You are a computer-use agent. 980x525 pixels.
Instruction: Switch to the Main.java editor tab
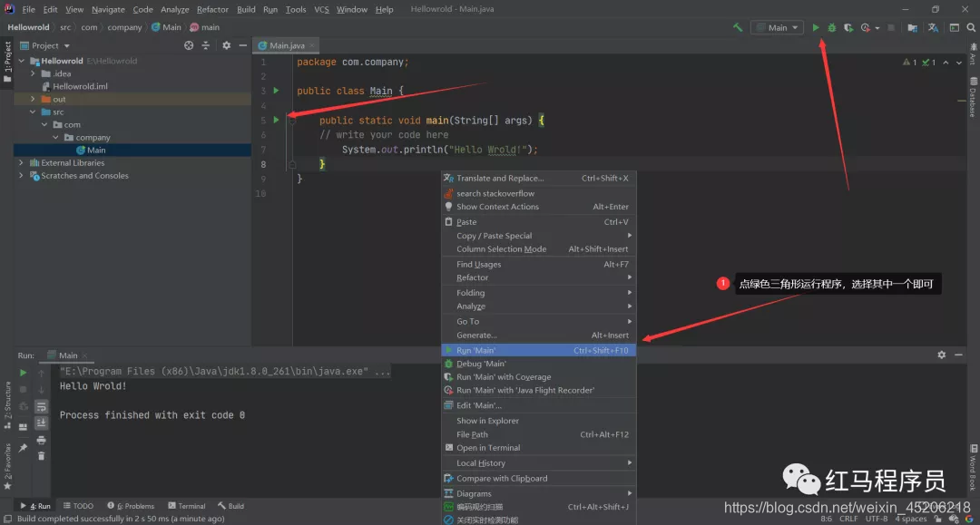(287, 45)
